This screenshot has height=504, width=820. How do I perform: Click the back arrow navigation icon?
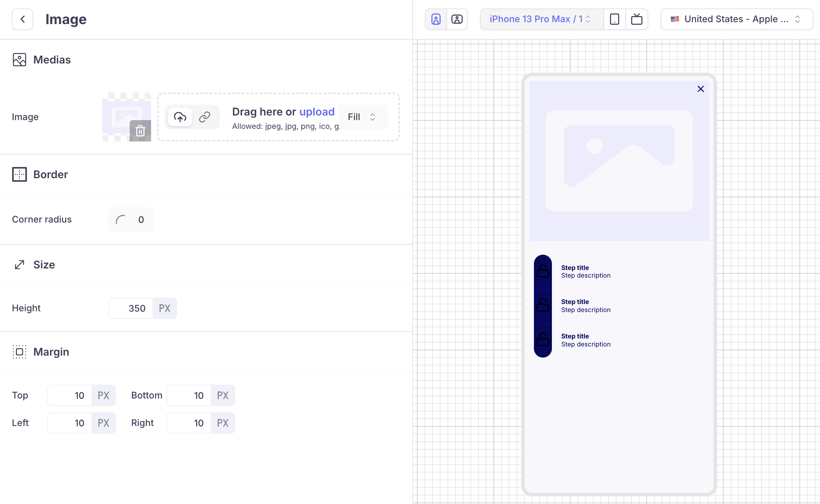(22, 20)
